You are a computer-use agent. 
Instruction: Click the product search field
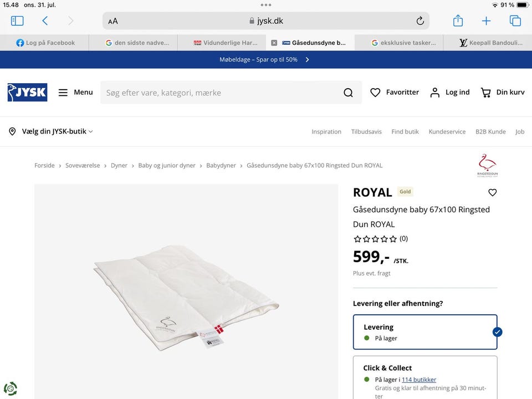(x=222, y=93)
